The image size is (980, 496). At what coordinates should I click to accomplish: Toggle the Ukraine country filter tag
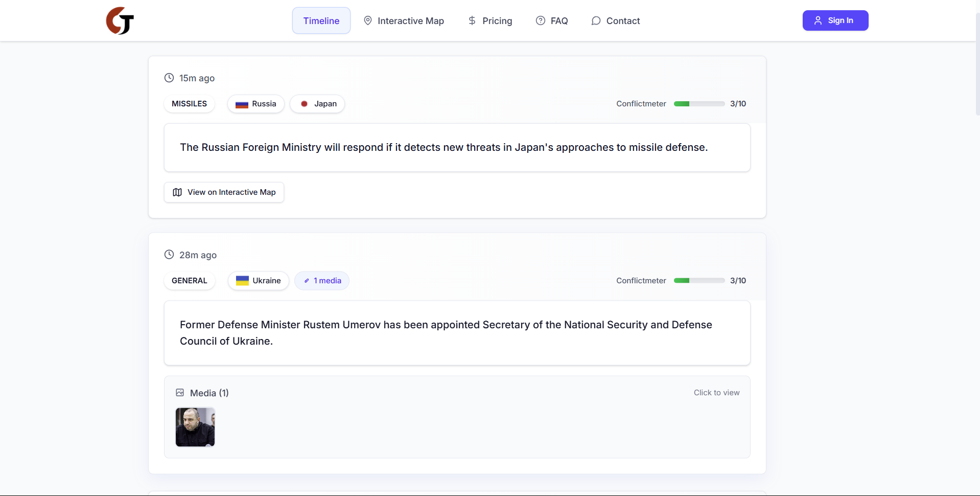[x=258, y=280]
